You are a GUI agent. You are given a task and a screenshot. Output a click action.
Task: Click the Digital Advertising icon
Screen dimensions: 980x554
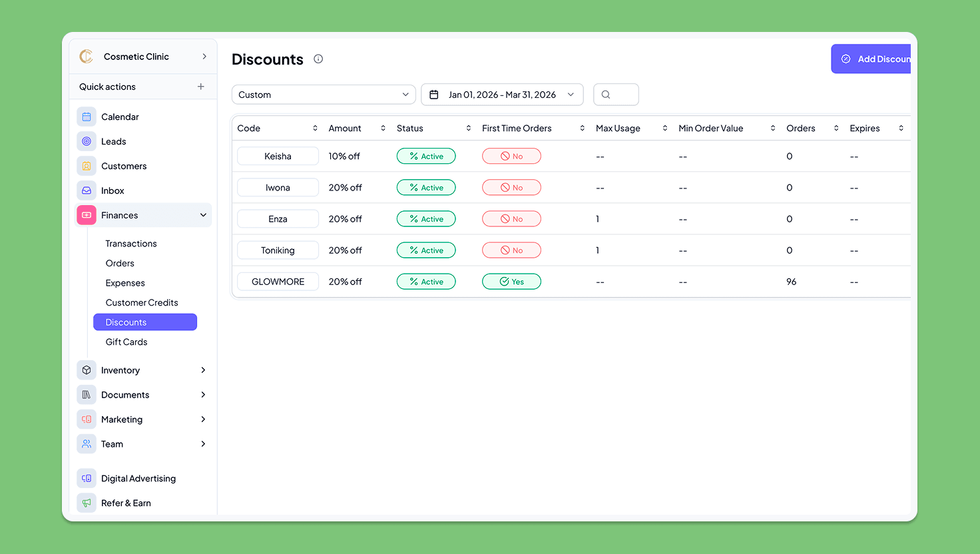[x=87, y=478]
